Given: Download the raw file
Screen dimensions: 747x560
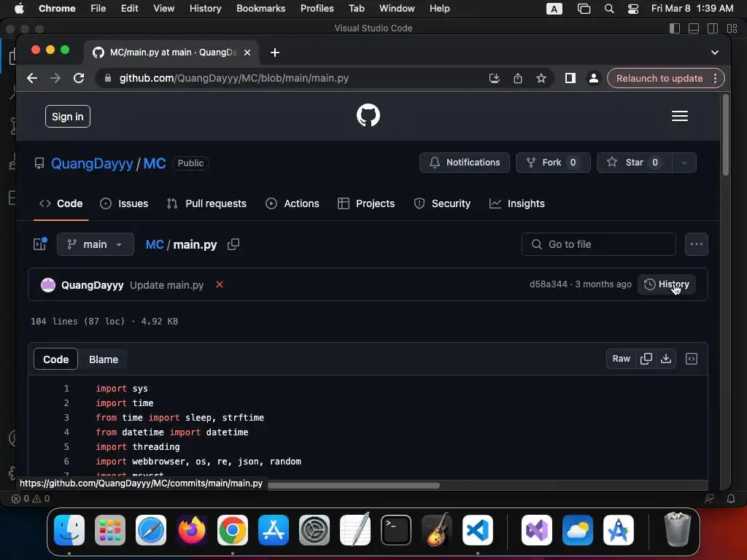Looking at the screenshot, I should pyautogui.click(x=665, y=359).
